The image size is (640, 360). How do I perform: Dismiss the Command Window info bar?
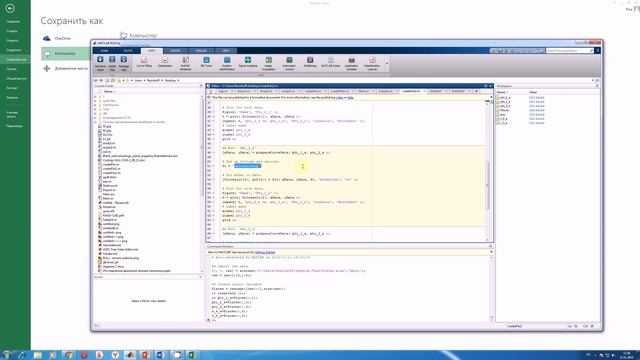click(x=491, y=252)
